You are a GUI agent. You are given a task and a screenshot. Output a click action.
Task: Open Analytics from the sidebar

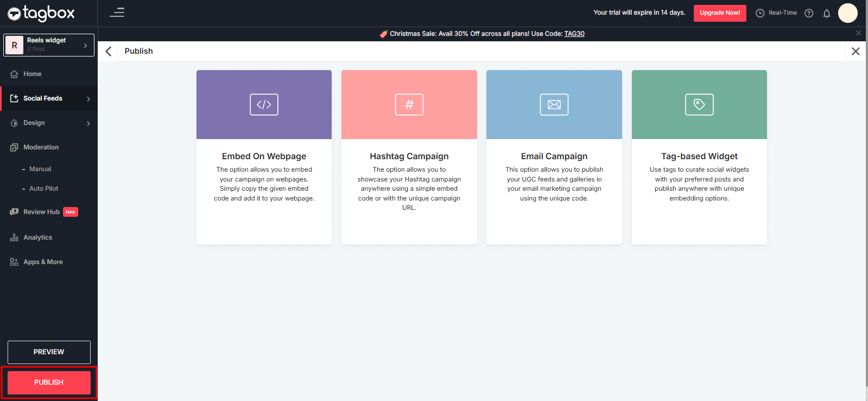(37, 237)
